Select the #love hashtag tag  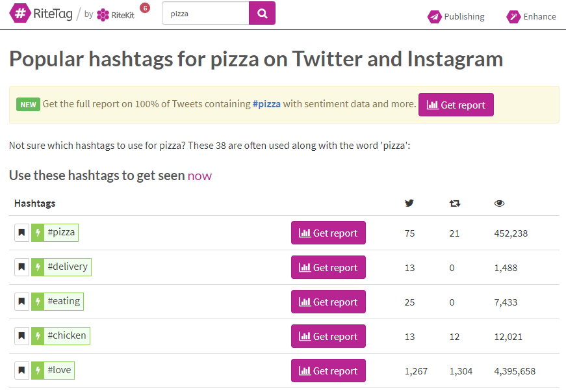[53, 371]
